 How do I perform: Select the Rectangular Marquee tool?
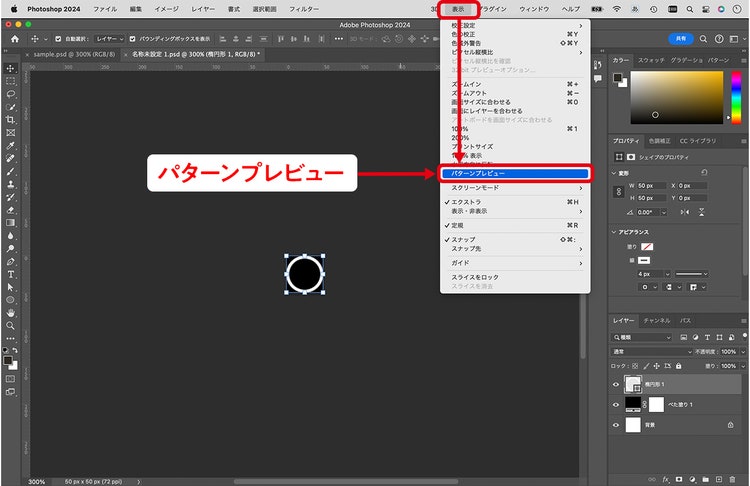(10, 81)
